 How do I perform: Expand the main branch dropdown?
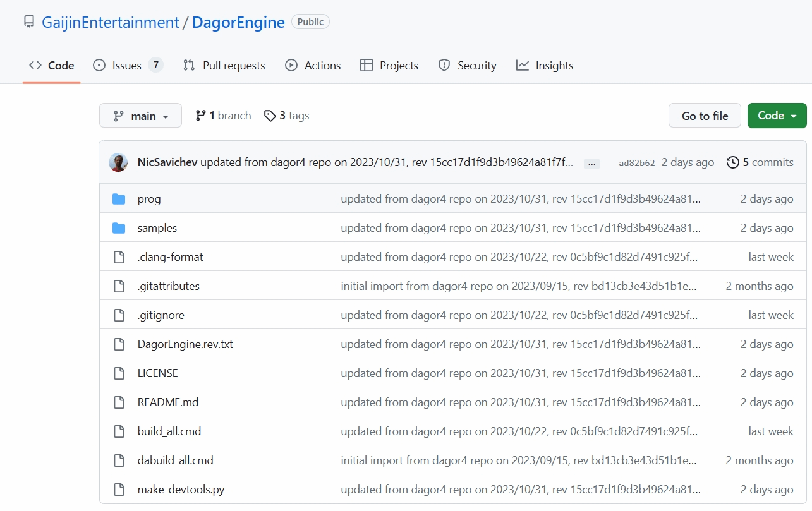[140, 116]
